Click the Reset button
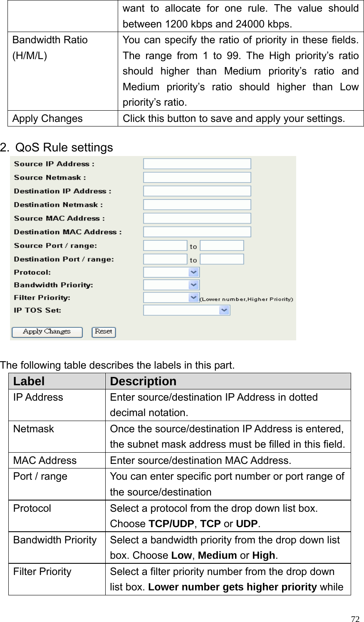The height and width of the screenshot is (622, 364). click(x=103, y=332)
